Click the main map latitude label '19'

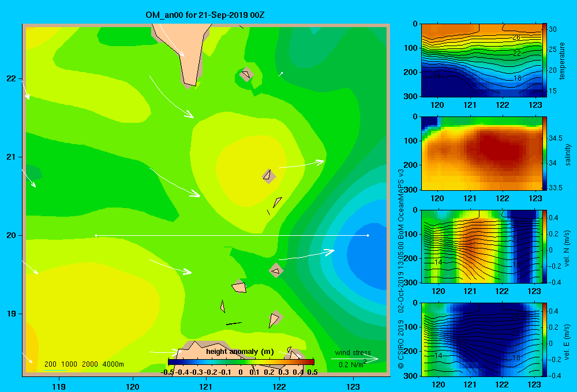pyautogui.click(x=11, y=314)
